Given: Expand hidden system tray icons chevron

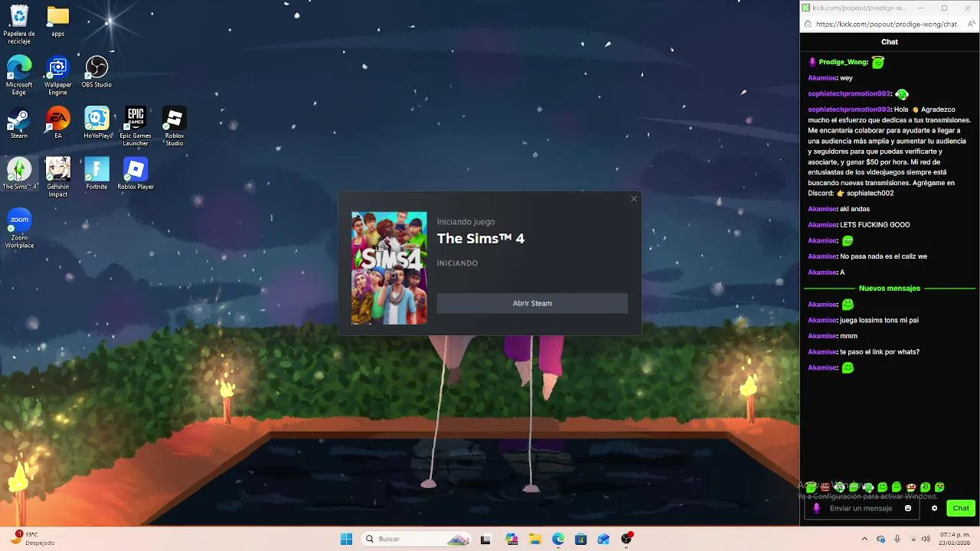Looking at the screenshot, I should 865,539.
